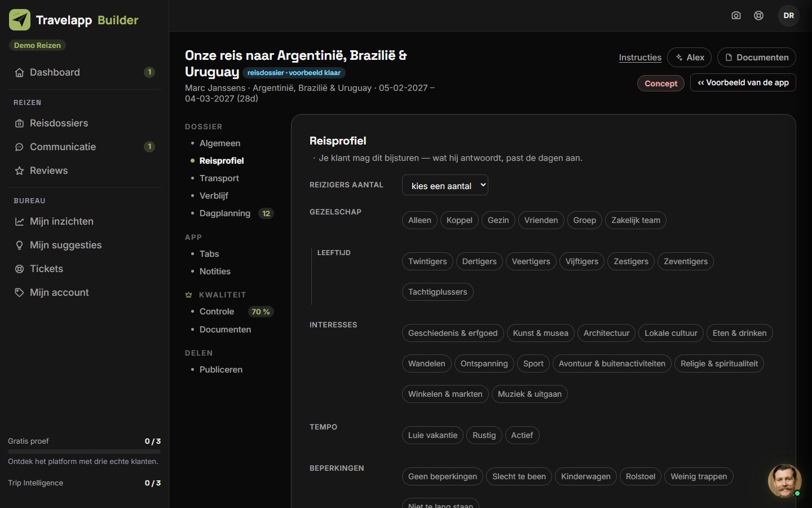
Task: Click the Concept status badge
Action: (661, 84)
